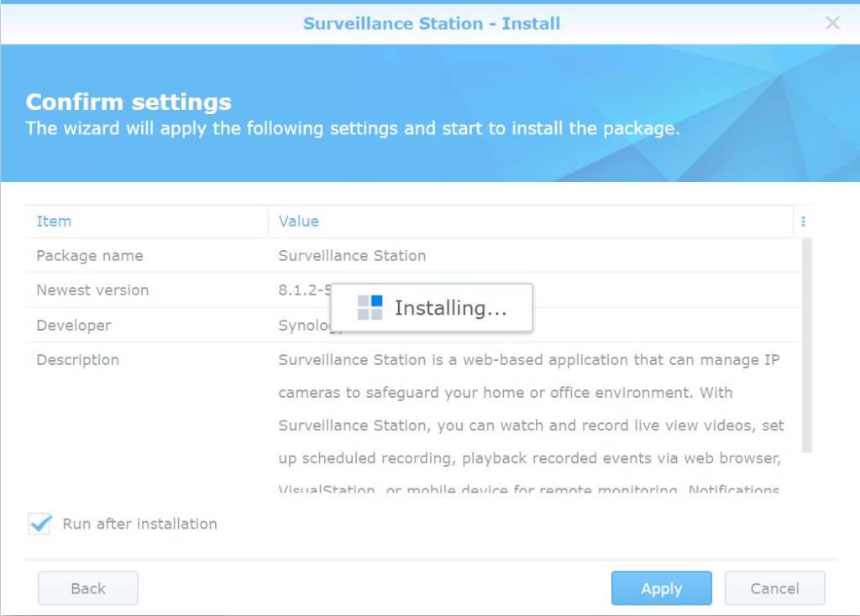Close the Surveillance Station install dialog

tap(832, 23)
